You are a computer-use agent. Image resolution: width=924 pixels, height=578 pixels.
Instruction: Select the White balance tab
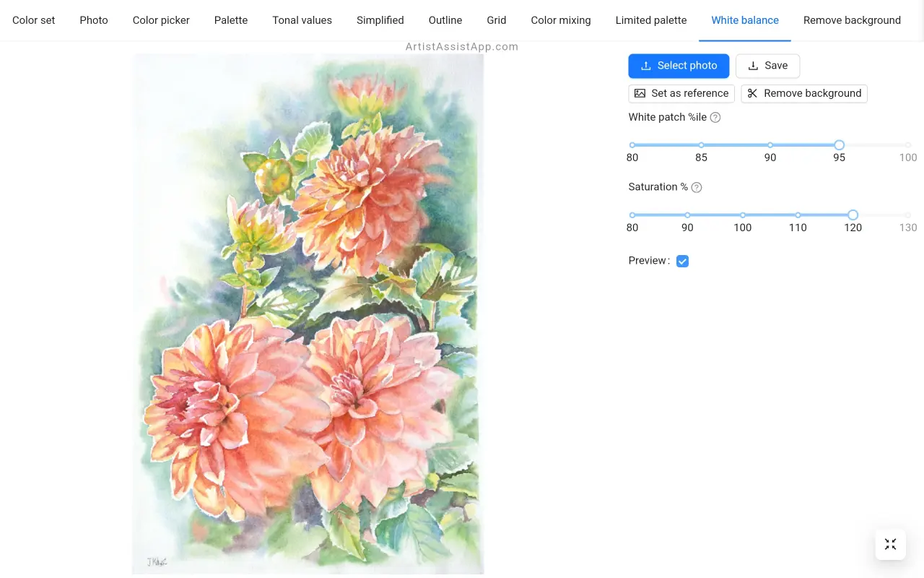click(745, 20)
